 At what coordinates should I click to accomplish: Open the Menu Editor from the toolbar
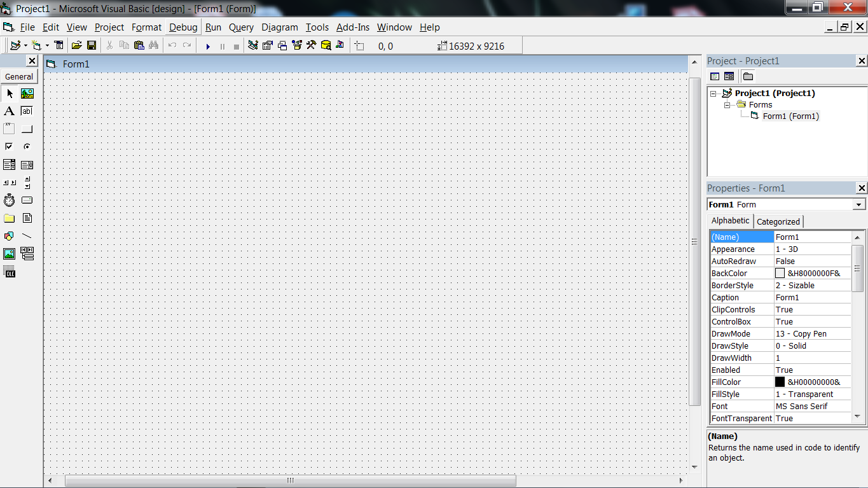[59, 45]
